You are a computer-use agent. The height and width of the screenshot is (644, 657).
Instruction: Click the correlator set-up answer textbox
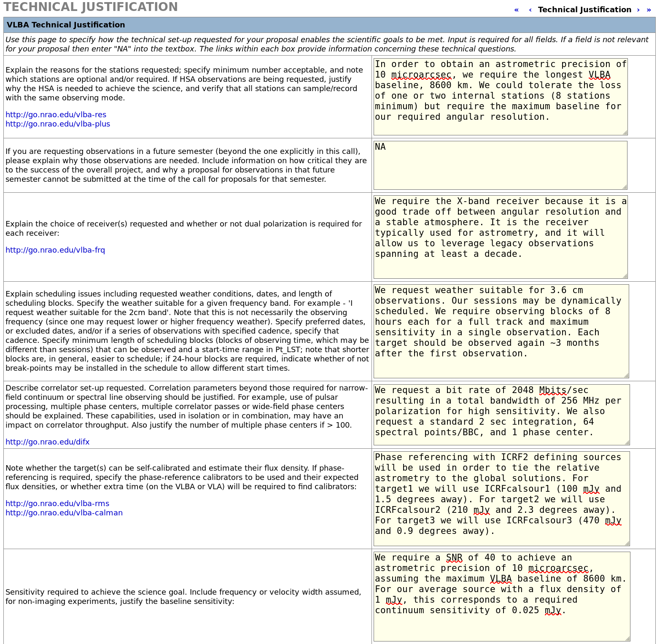click(500, 413)
